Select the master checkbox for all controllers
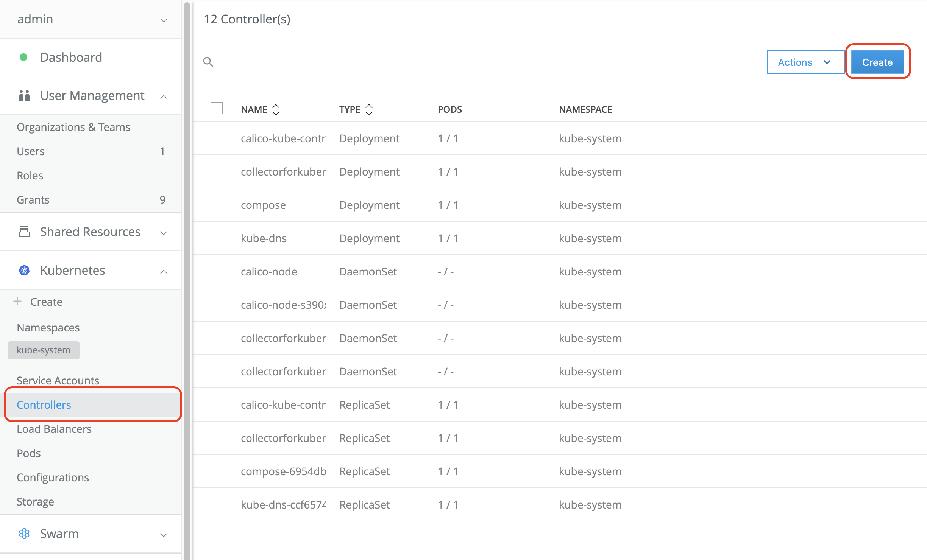Viewport: 927px width, 560px height. coord(217,109)
